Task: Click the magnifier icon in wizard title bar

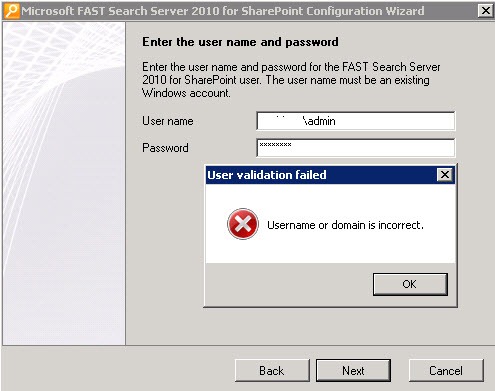Action: pyautogui.click(x=11, y=11)
